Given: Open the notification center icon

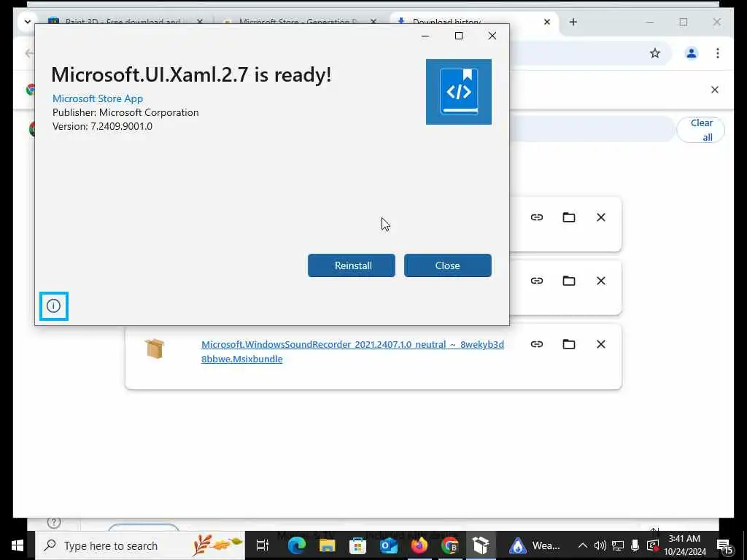Looking at the screenshot, I should (x=724, y=546).
